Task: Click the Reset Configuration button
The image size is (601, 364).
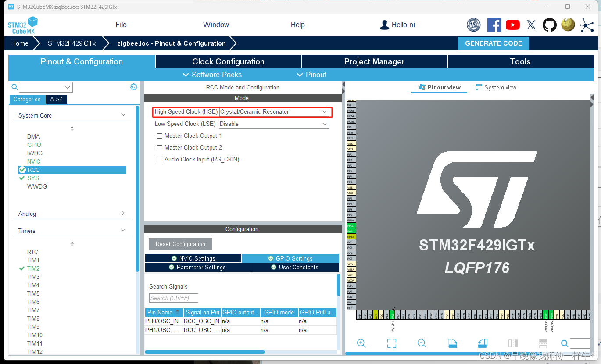Action: [180, 244]
